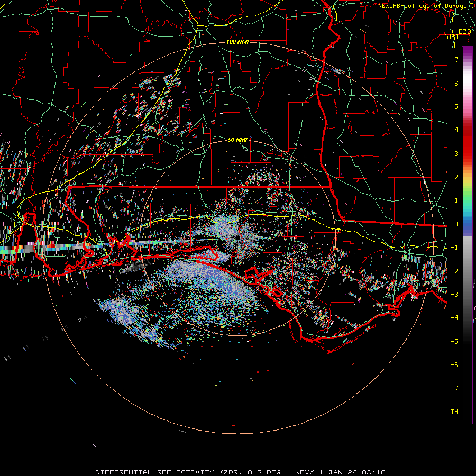This screenshot has height=476, width=476.
Task: Click the 100 NMI range ring label
Action: pos(237,42)
